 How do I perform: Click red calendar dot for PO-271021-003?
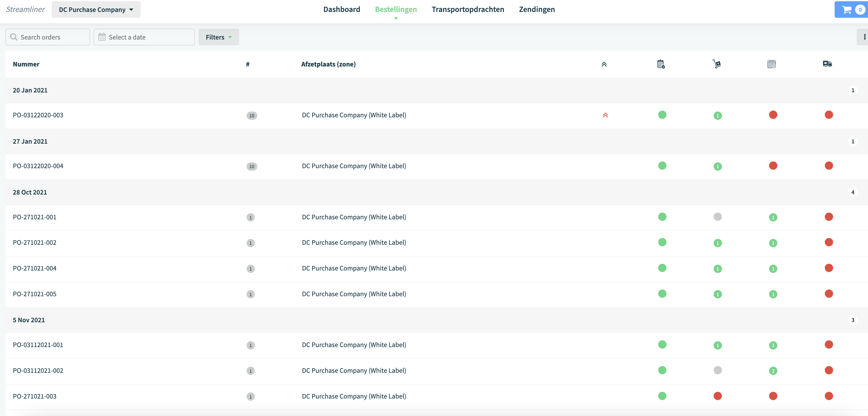(773, 396)
